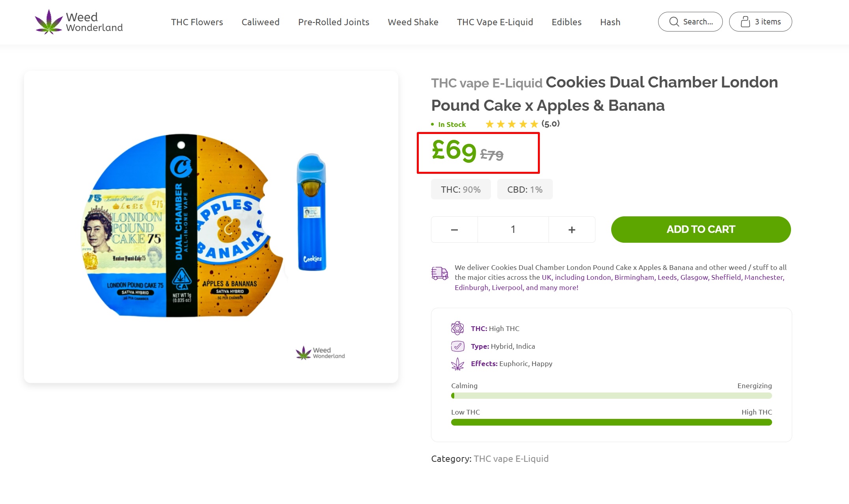849x504 pixels.
Task: Click the delivery truck icon
Action: pyautogui.click(x=439, y=273)
